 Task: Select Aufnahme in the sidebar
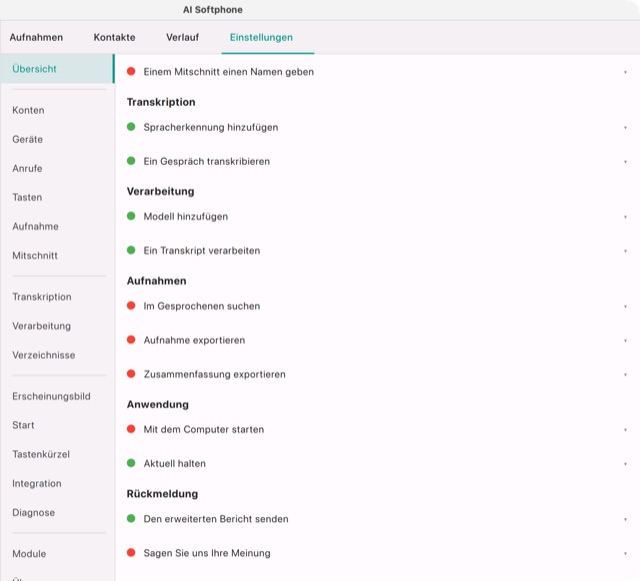point(35,226)
